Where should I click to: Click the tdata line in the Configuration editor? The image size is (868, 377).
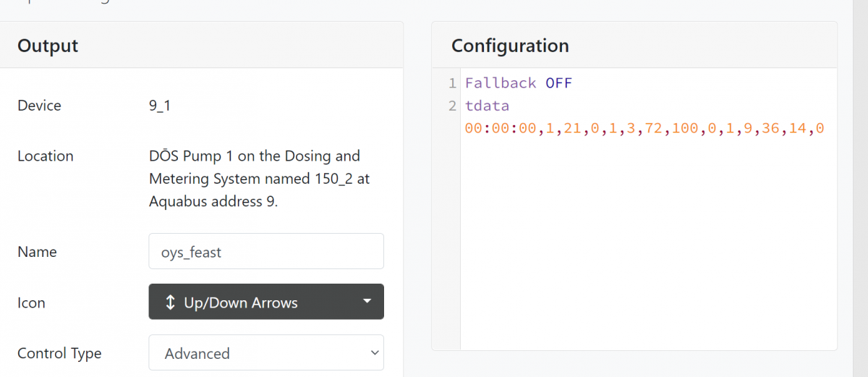tap(487, 106)
